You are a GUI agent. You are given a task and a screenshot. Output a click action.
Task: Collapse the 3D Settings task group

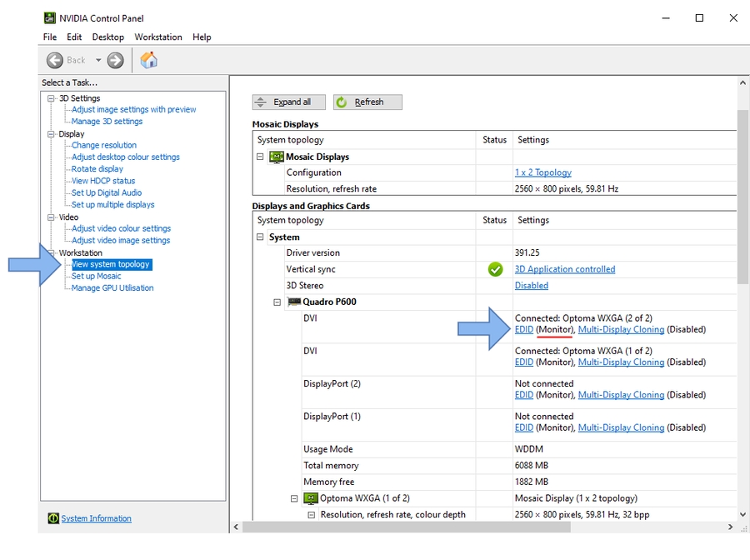(x=51, y=98)
